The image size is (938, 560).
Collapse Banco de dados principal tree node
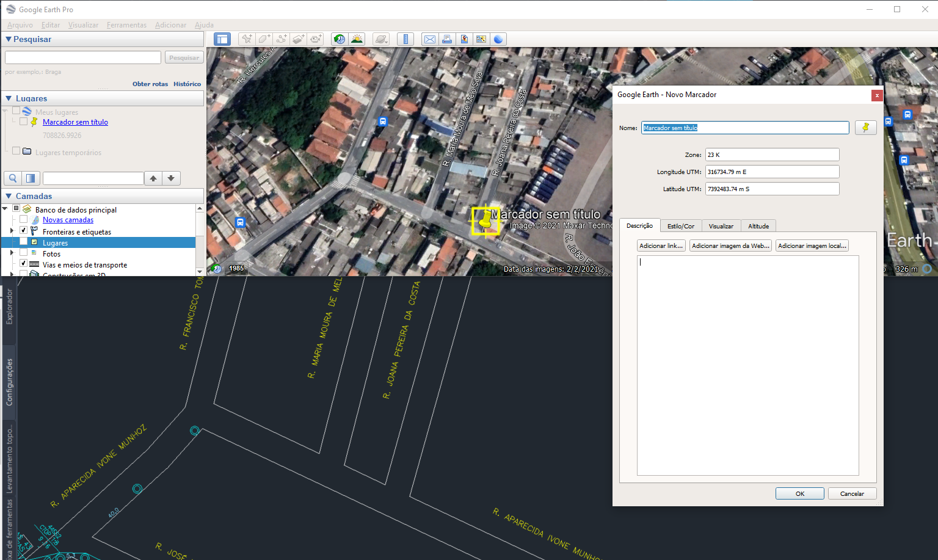tap(5, 209)
